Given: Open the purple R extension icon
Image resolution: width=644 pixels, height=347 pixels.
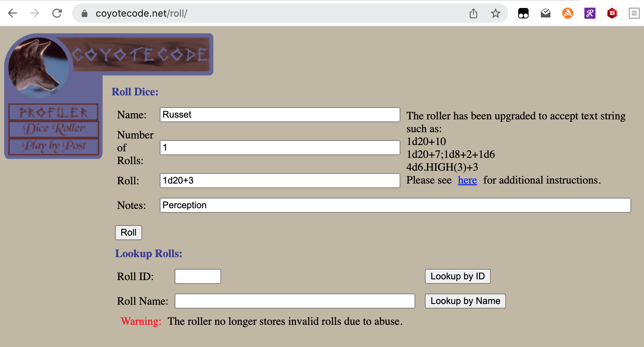Looking at the screenshot, I should 590,13.
